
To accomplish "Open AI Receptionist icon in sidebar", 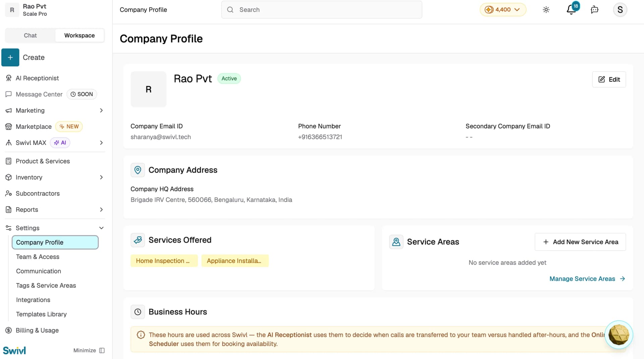I will pyautogui.click(x=9, y=78).
